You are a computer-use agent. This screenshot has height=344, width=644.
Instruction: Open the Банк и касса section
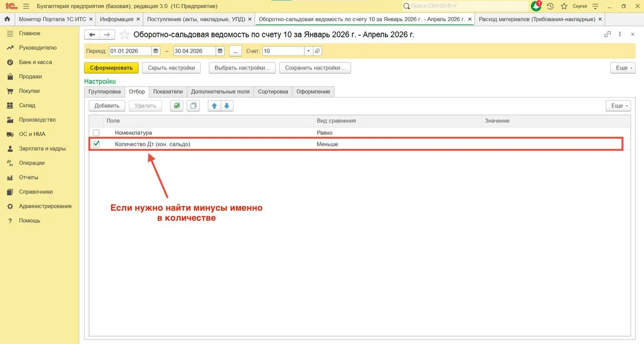pos(35,62)
